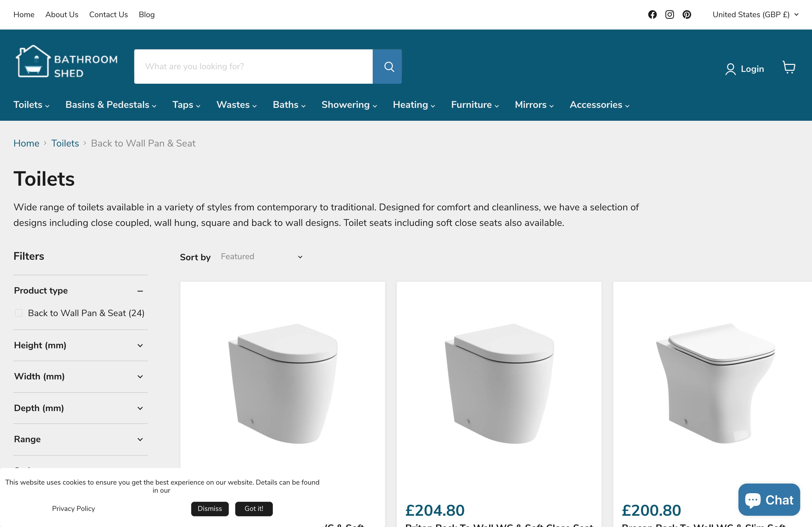This screenshot has height=527, width=812.
Task: Click the search input field
Action: 253,67
